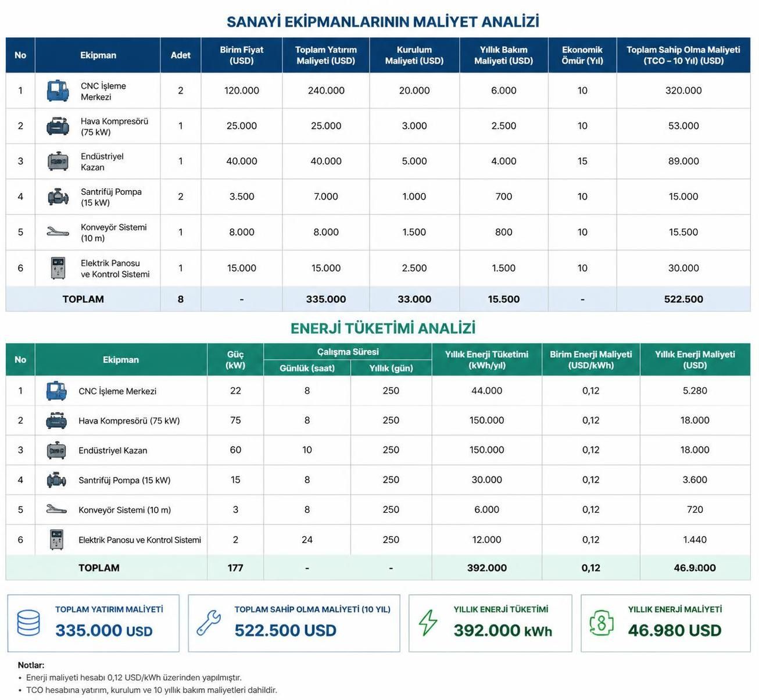Click total TCO 522.500 in TOPLAM row
The height and width of the screenshot is (700, 759).
coord(683,299)
